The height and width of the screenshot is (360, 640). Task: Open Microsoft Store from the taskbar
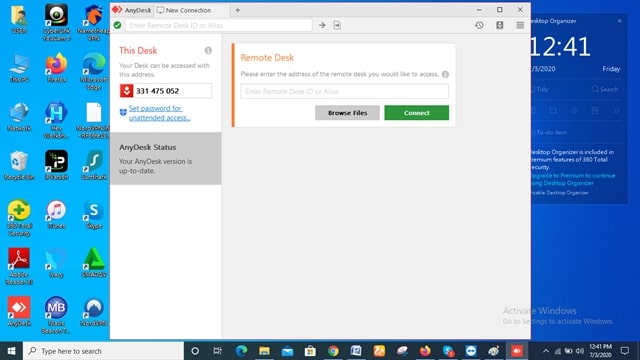310,351
